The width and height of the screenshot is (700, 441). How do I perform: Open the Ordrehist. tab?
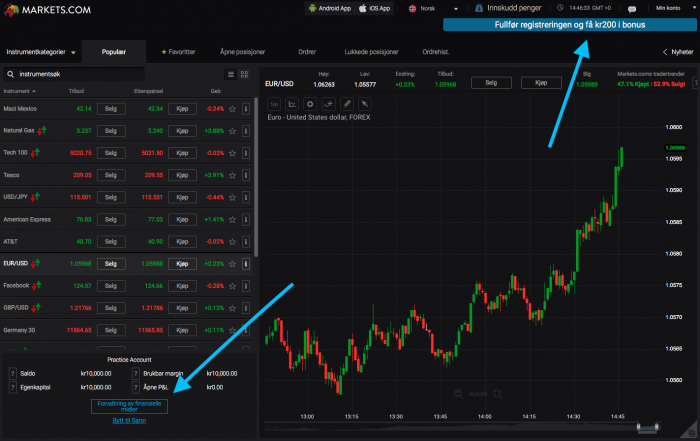[436, 52]
